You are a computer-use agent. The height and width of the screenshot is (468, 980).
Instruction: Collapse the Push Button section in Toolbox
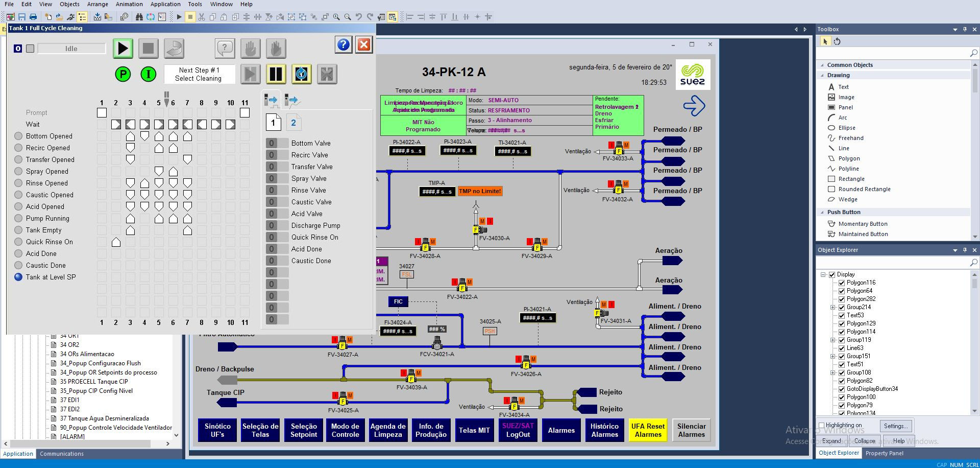point(822,212)
